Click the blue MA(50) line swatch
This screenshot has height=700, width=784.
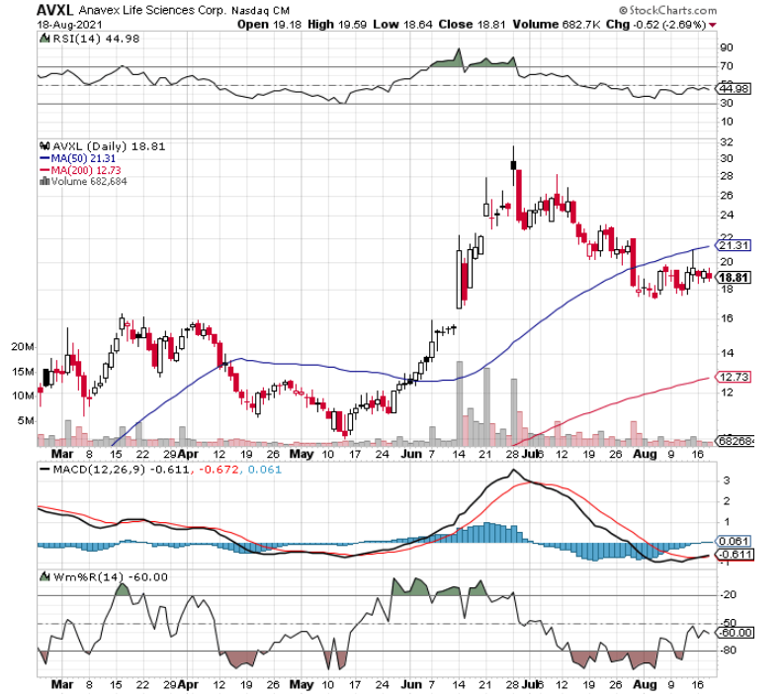point(44,158)
